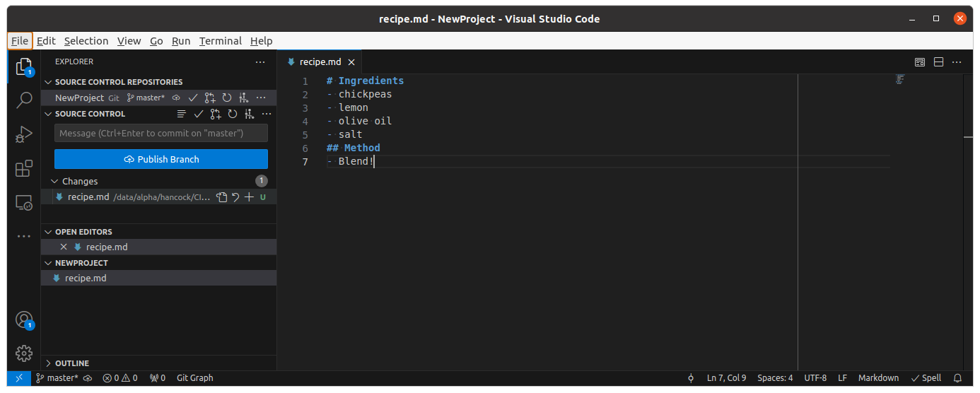Click the commit message input field
Screen dimensions: 980x393
(x=161, y=133)
